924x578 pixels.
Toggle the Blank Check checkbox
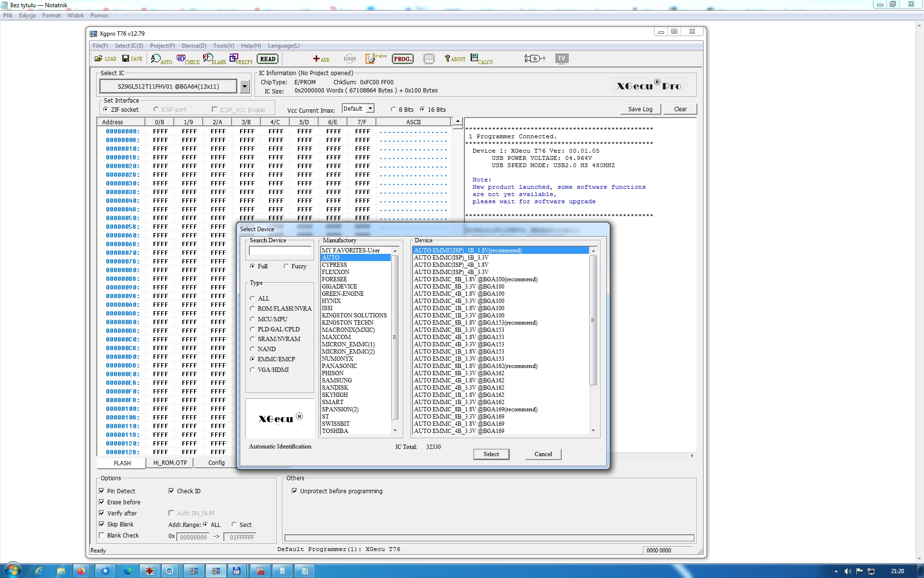coord(102,535)
